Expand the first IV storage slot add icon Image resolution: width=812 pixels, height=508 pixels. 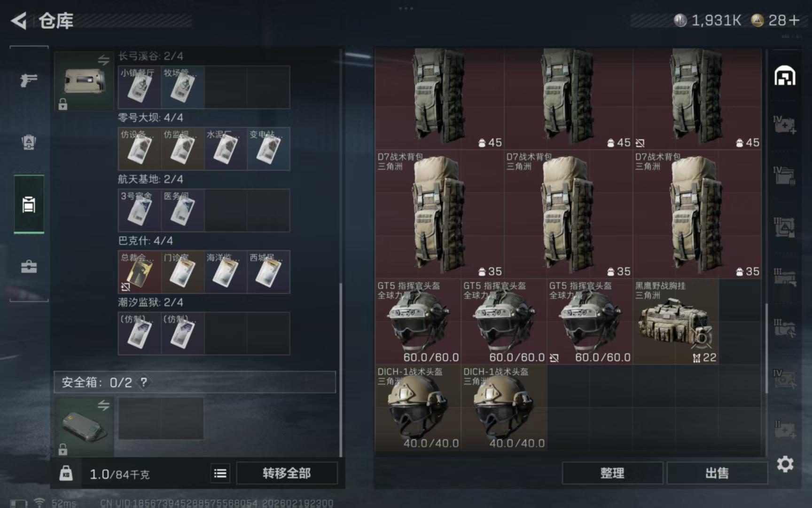point(785,125)
